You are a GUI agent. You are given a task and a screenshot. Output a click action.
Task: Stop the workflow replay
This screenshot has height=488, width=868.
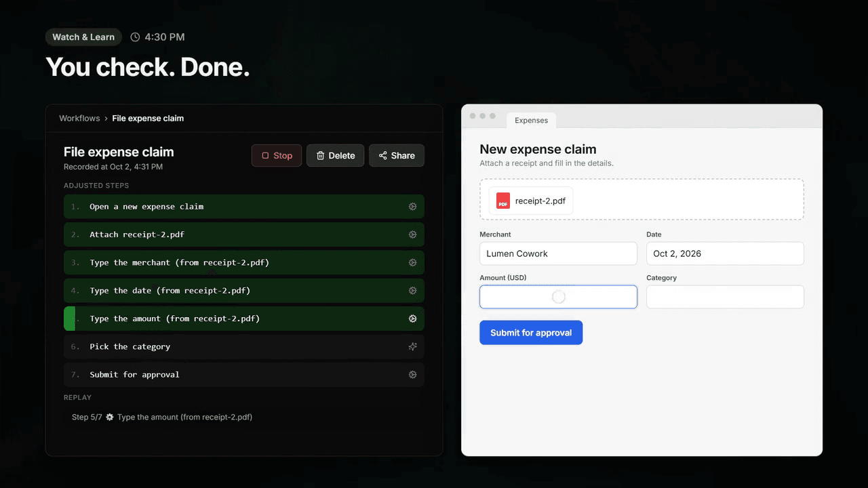277,155
